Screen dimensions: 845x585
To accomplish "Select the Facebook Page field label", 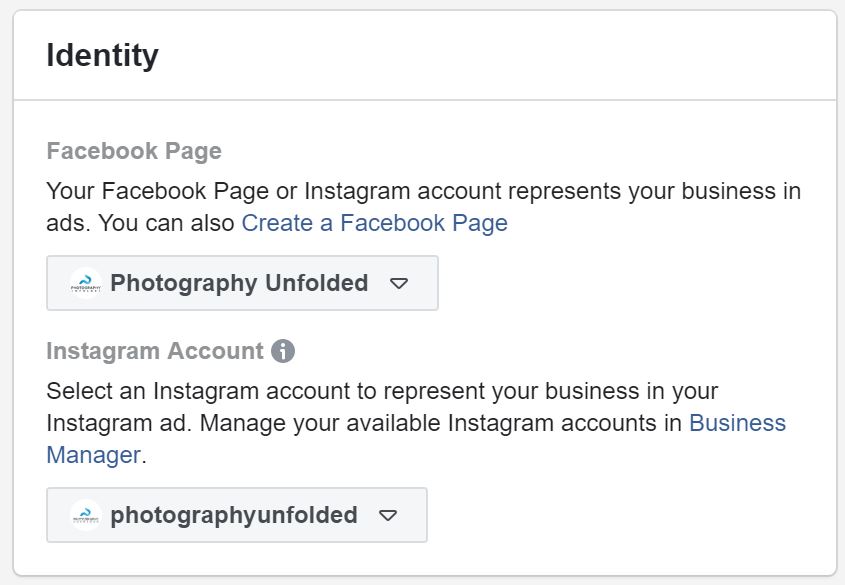I will click(134, 151).
